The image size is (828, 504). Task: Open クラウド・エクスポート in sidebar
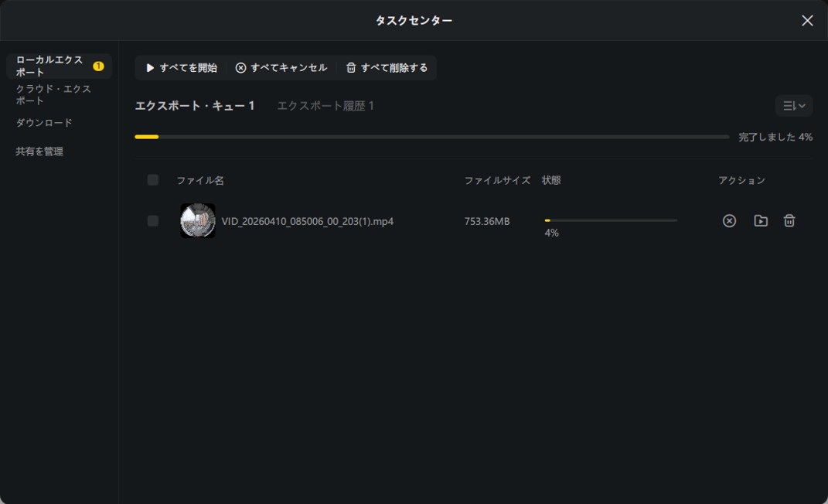point(53,94)
